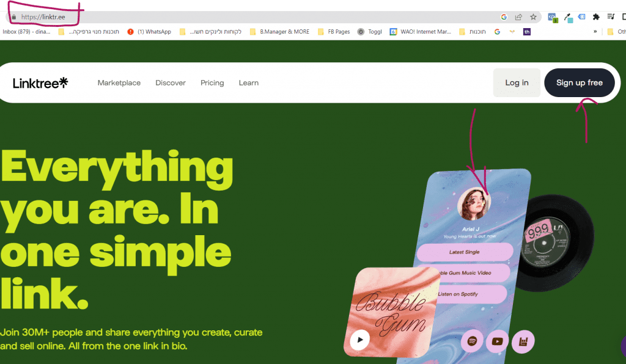Image resolution: width=626 pixels, height=364 pixels.
Task: Click the padlock site info icon
Action: click(14, 17)
